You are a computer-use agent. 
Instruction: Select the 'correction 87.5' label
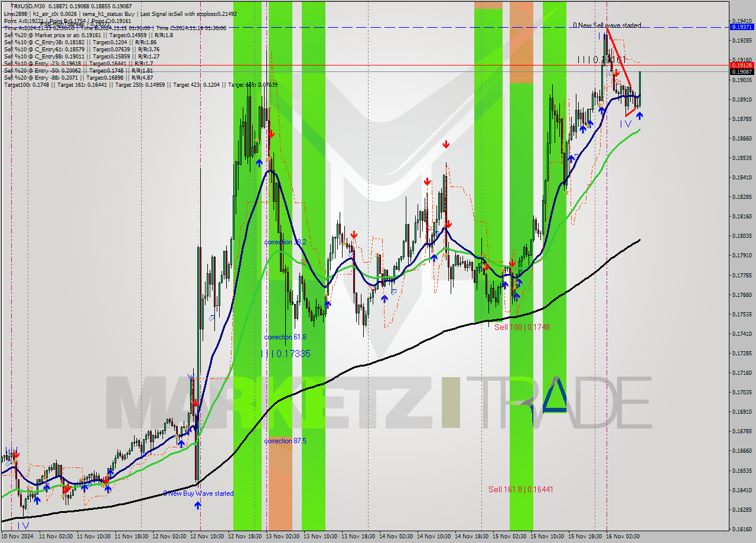285,441
